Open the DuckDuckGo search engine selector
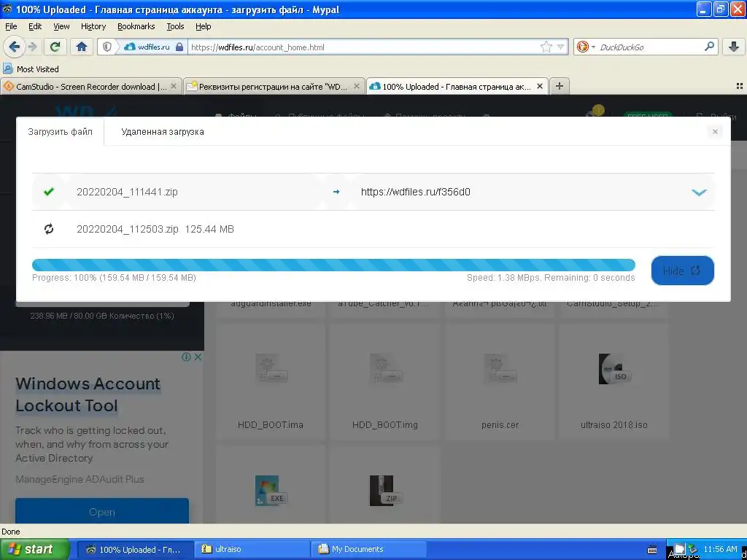This screenshot has height=560, width=747. point(586,47)
